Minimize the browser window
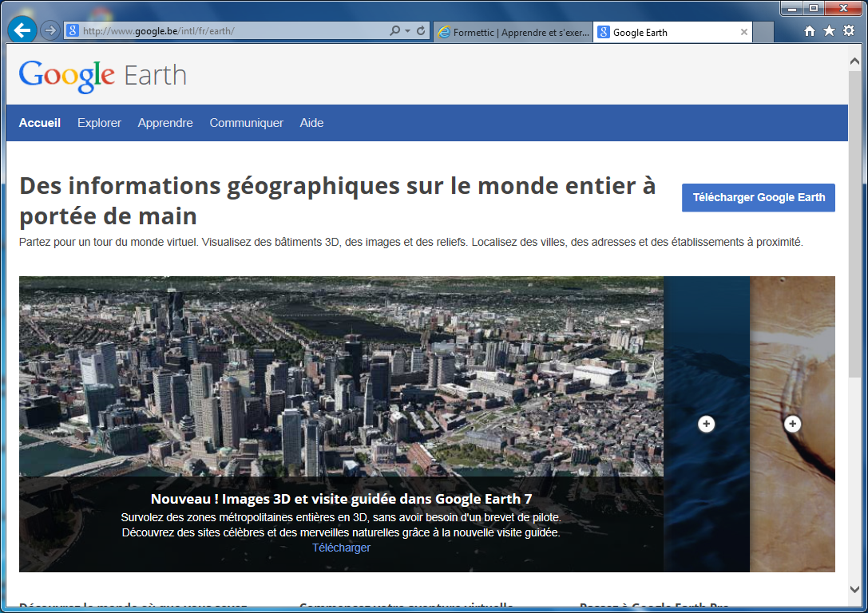The image size is (868, 613). point(792,8)
